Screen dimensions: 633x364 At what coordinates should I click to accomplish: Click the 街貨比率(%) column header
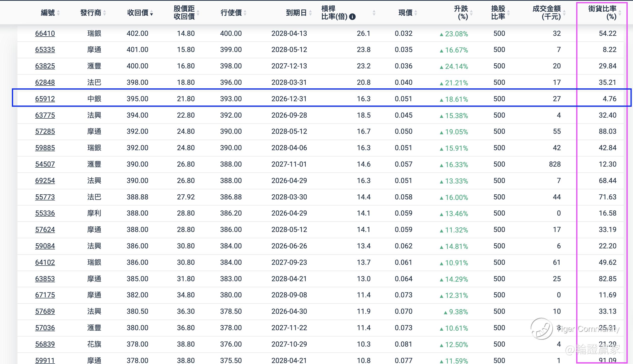(602, 13)
